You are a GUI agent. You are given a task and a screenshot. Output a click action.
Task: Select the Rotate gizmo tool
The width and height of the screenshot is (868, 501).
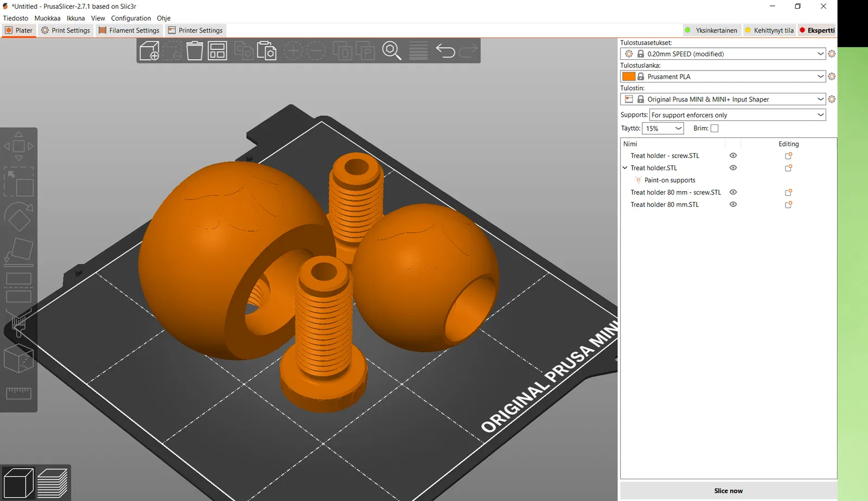pos(18,217)
